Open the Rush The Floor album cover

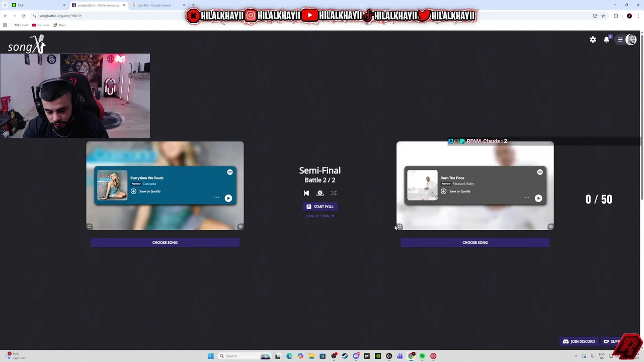tap(422, 185)
